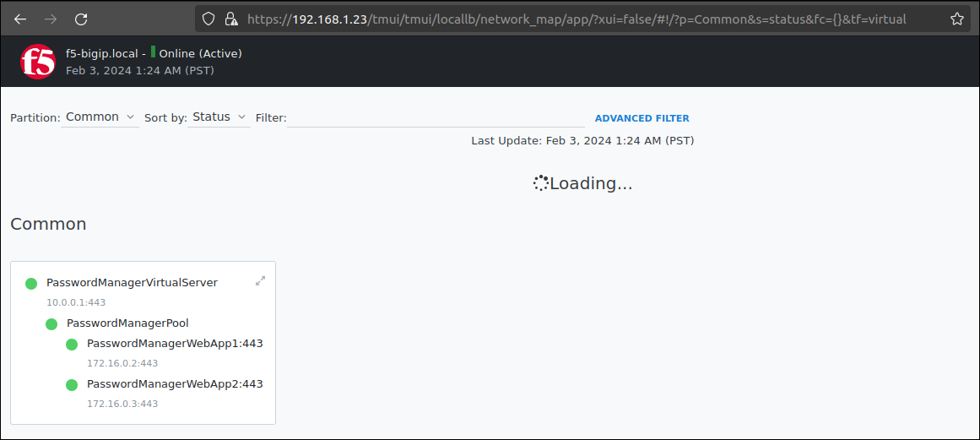Open the ADVANCED FILTER link

642,118
